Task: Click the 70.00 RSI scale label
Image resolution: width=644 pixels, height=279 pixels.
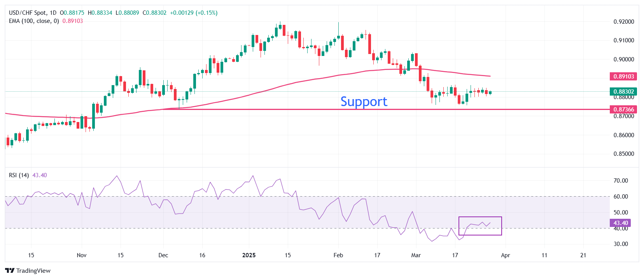Action: coord(621,181)
